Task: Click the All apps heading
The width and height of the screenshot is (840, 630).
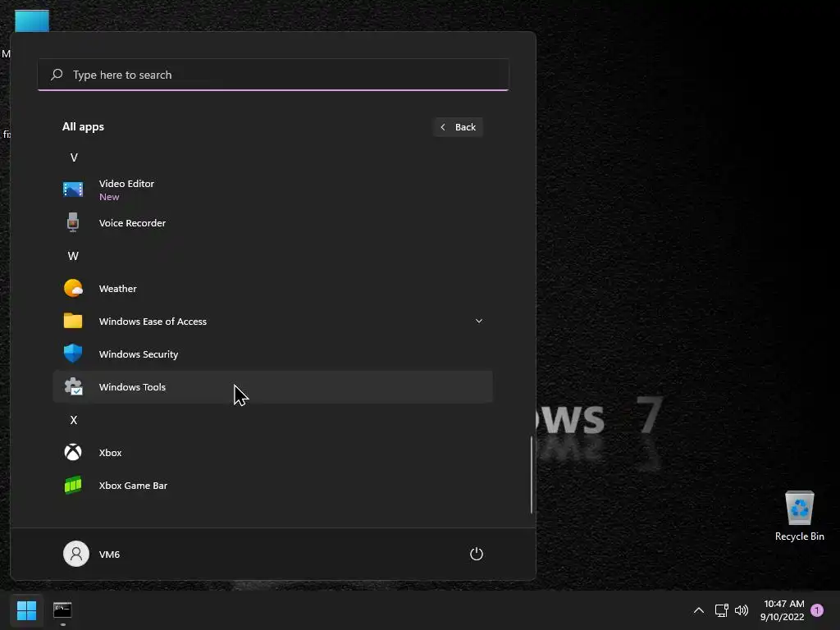Action: [x=83, y=126]
